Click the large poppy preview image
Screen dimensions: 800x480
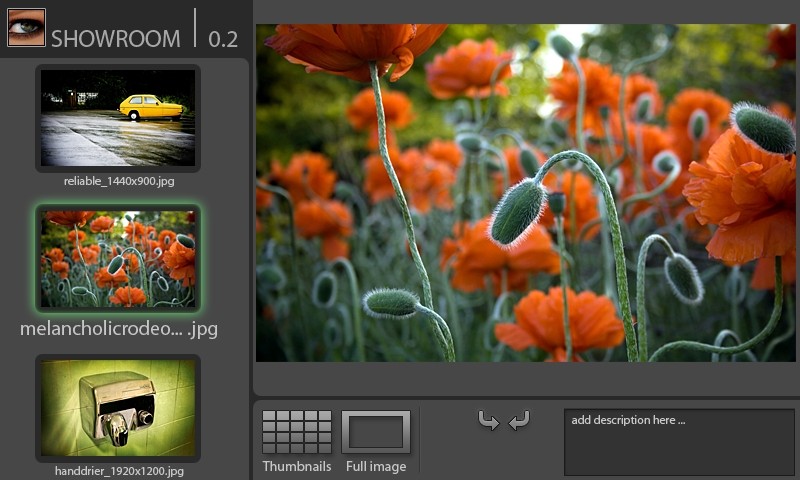pyautogui.click(x=526, y=193)
